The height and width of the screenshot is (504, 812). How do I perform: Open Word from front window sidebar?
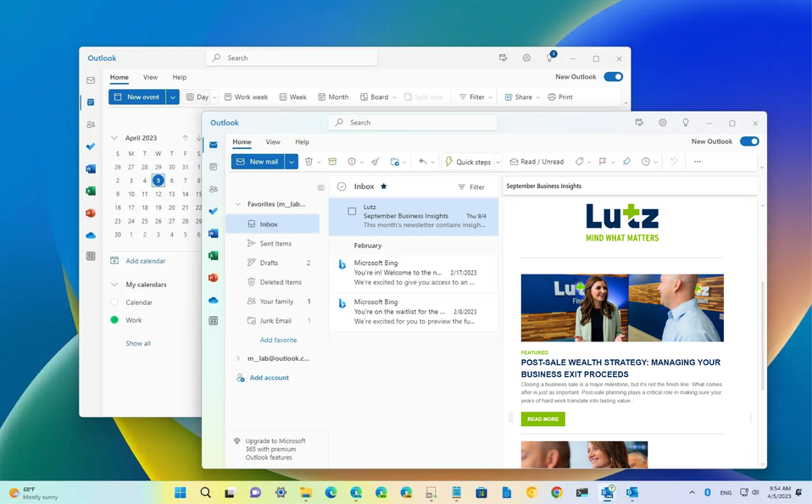coord(214,234)
